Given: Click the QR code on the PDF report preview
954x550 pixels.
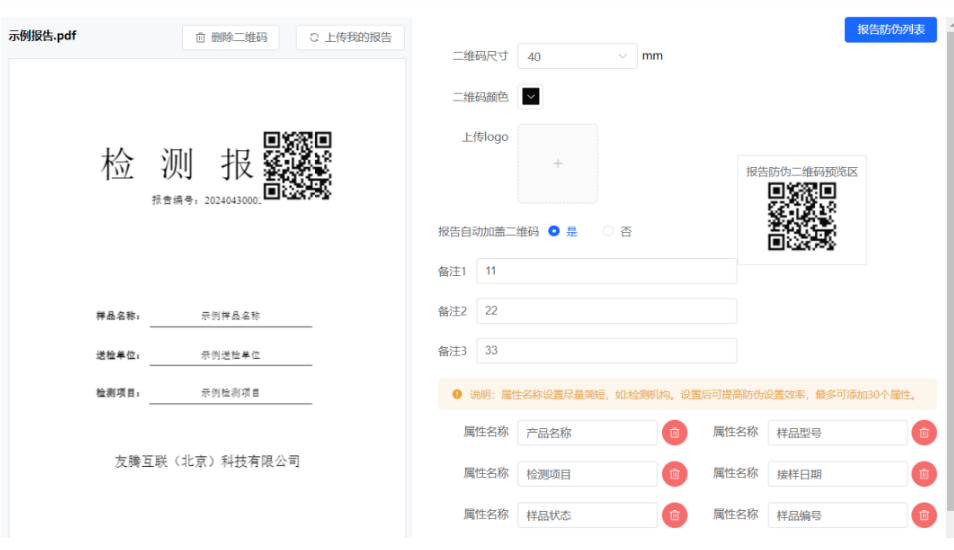Looking at the screenshot, I should (x=298, y=165).
